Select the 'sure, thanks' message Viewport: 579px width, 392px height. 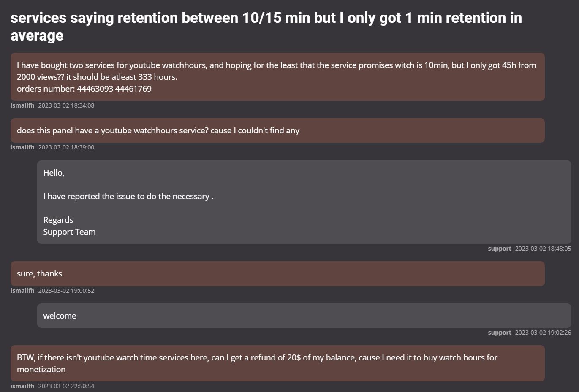(277, 273)
